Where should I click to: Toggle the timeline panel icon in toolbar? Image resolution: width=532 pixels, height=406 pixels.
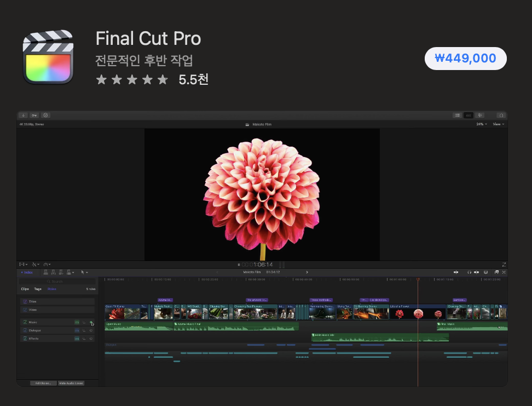(x=468, y=115)
